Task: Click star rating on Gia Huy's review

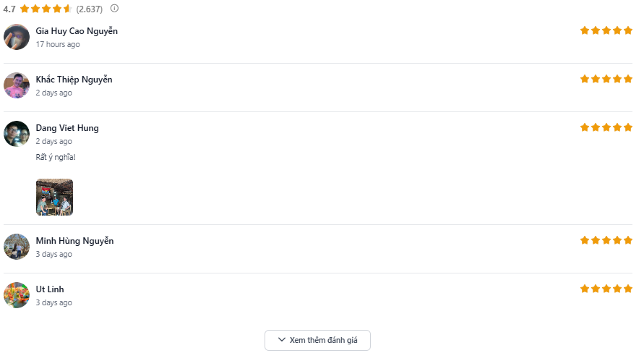Action: (606, 30)
